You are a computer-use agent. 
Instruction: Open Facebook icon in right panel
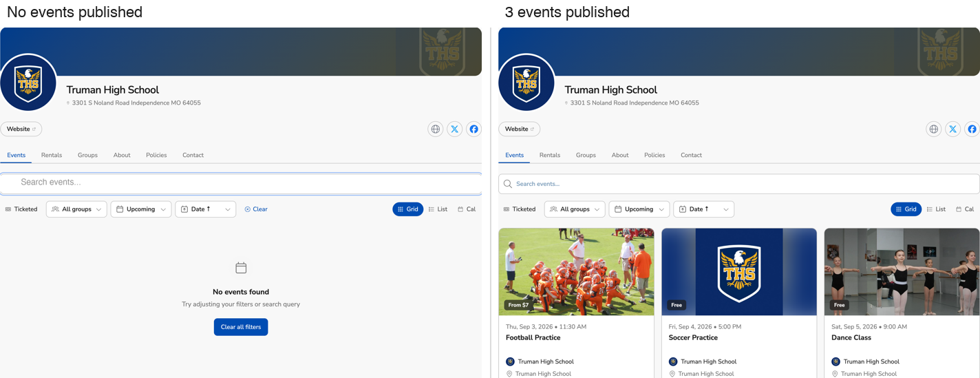point(972,129)
